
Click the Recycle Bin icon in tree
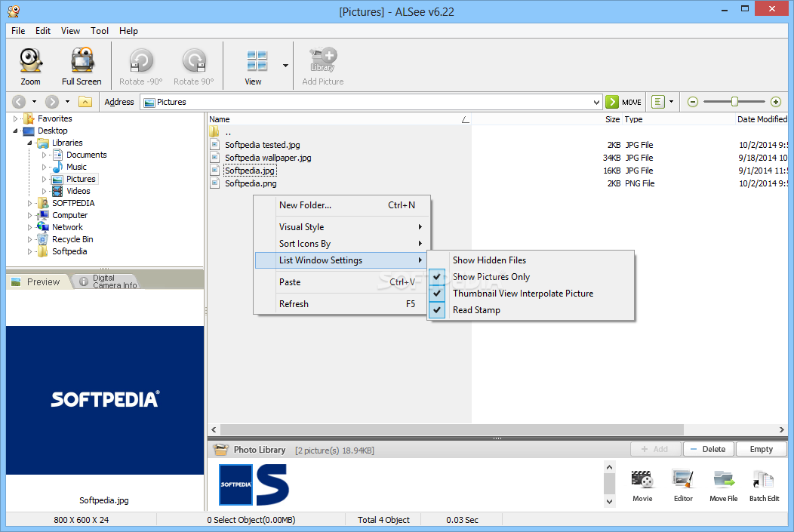(x=44, y=239)
